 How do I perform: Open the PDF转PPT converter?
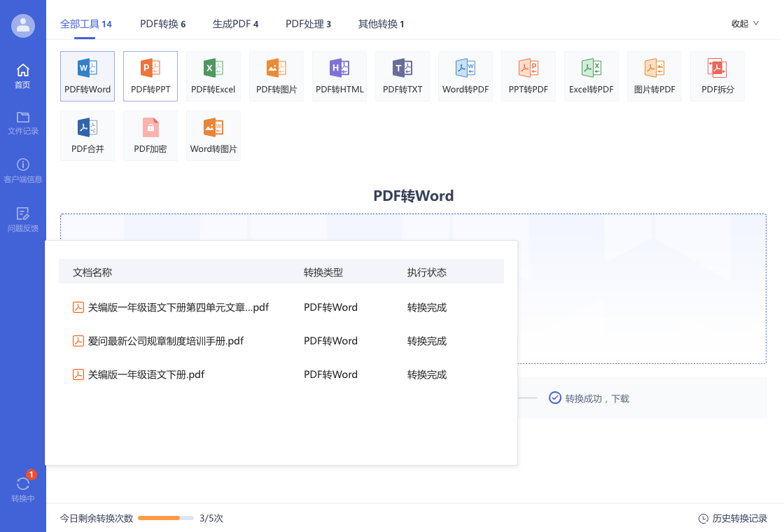coord(150,76)
